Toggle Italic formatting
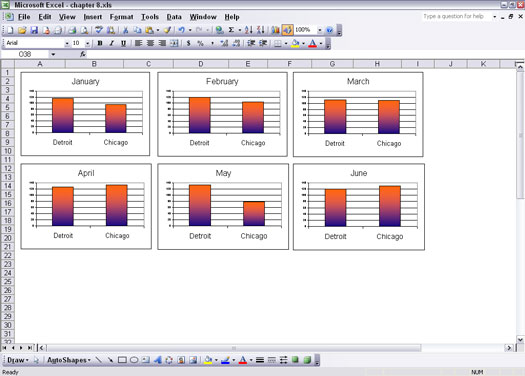This screenshot has height=376, width=525. click(x=111, y=43)
